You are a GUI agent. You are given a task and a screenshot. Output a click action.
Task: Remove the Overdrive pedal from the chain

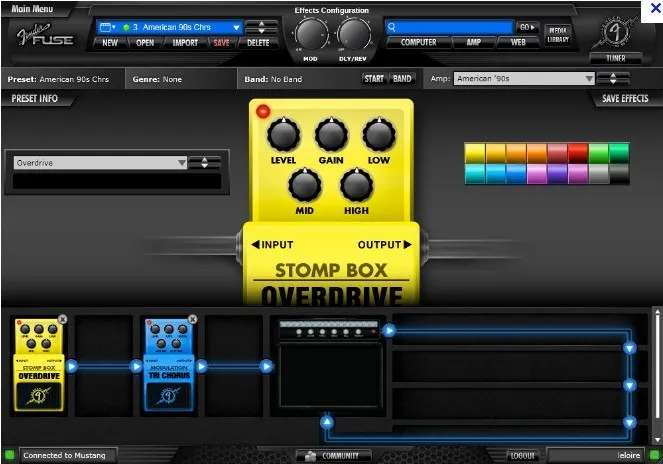63,319
